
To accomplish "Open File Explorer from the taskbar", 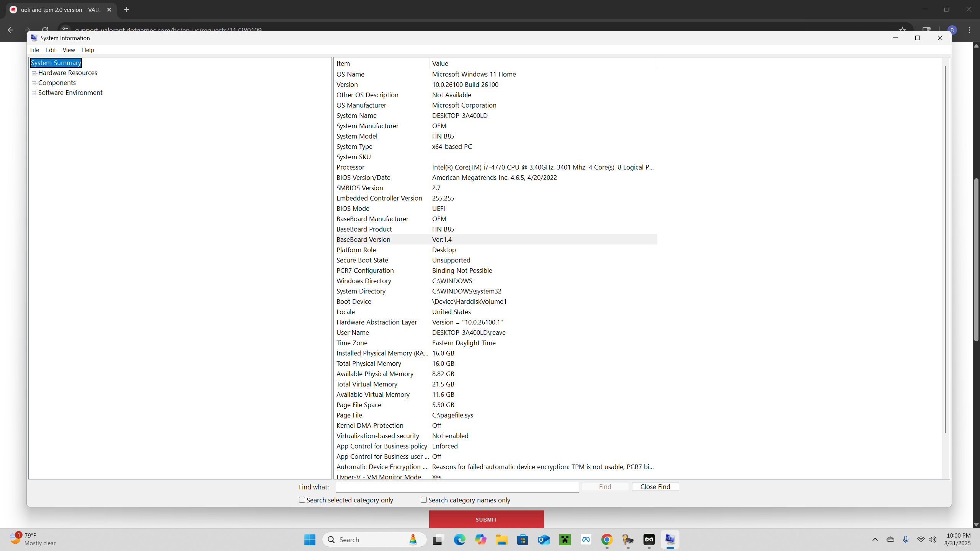I will (x=501, y=540).
